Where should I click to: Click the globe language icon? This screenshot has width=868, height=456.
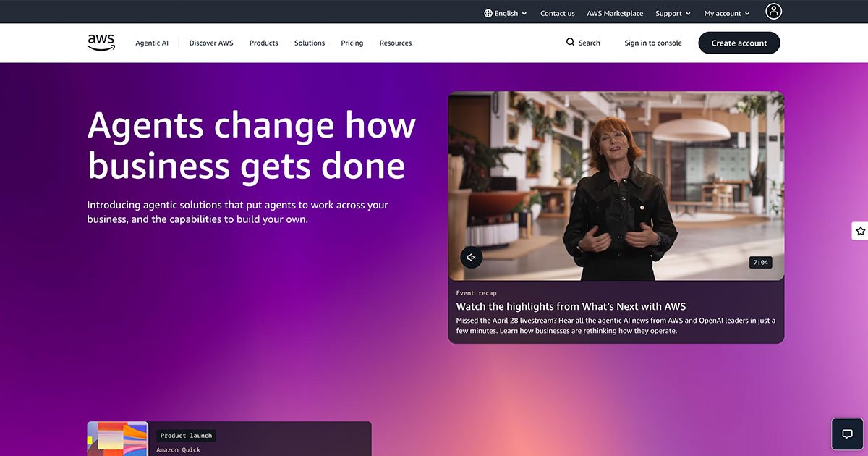pyautogui.click(x=488, y=13)
